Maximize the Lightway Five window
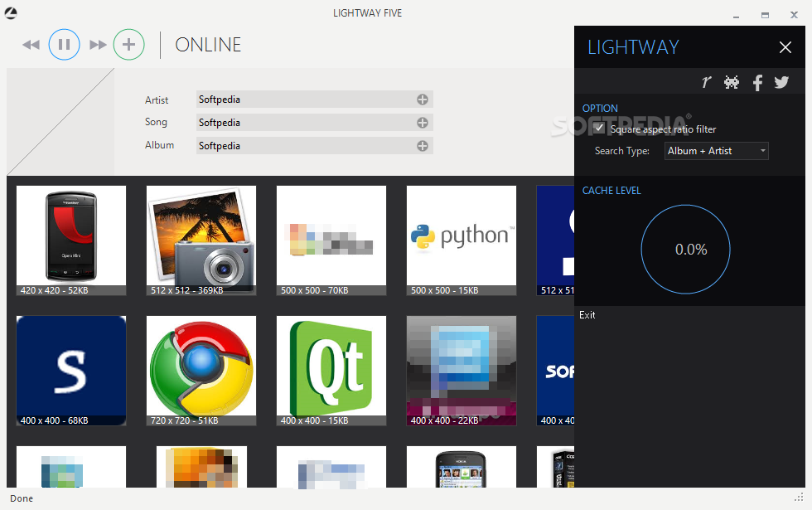This screenshot has width=812, height=510. [x=765, y=15]
